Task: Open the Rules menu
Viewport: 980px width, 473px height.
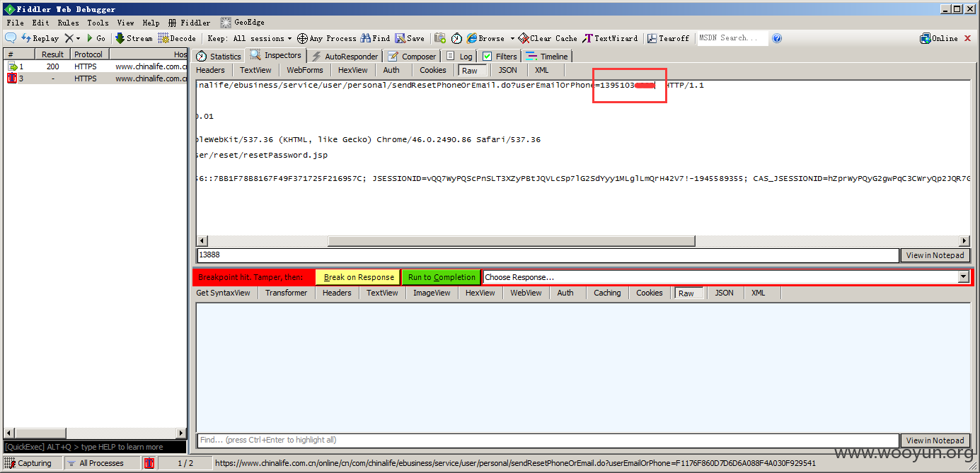Action: pos(68,23)
